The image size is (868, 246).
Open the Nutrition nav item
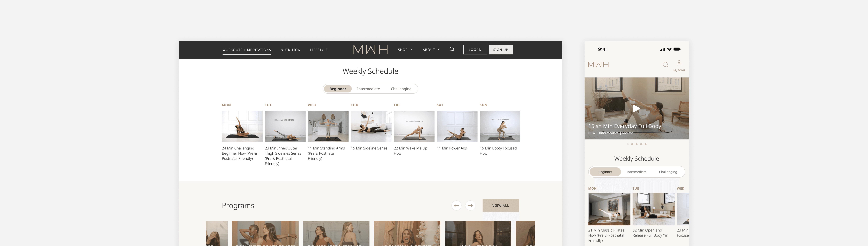(290, 50)
